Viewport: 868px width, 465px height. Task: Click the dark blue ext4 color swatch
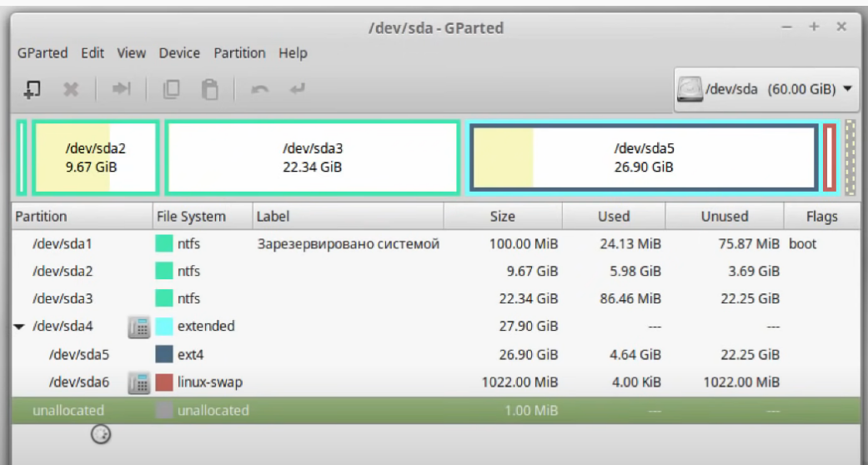click(164, 354)
